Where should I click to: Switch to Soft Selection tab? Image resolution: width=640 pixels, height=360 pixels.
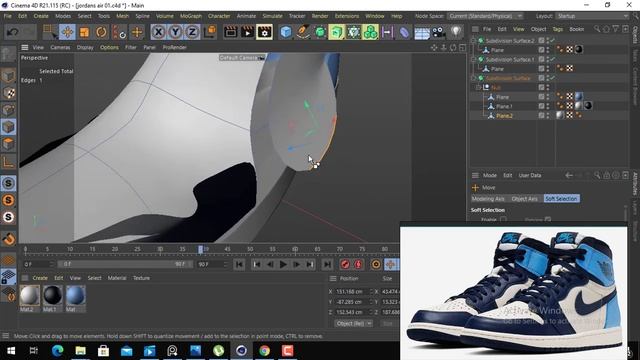(x=561, y=199)
